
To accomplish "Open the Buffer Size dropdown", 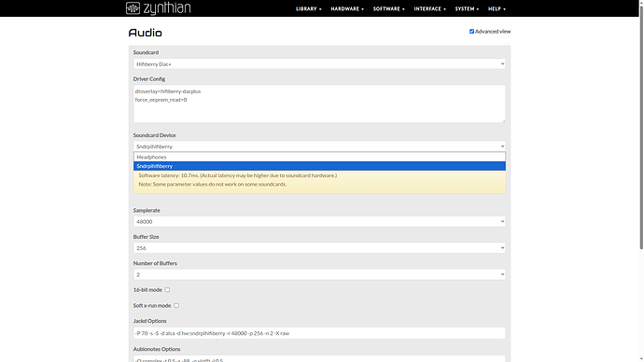I will click(x=319, y=248).
